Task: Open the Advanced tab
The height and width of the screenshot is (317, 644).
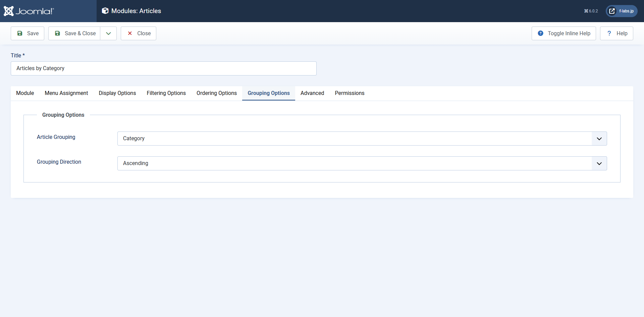Action: pos(312,93)
